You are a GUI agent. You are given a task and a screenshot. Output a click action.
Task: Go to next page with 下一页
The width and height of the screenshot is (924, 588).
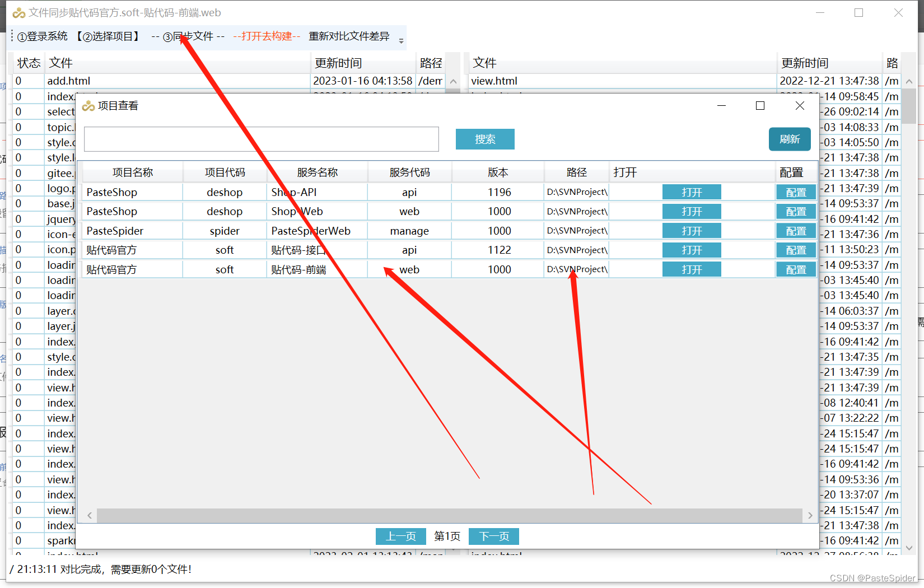pos(494,536)
